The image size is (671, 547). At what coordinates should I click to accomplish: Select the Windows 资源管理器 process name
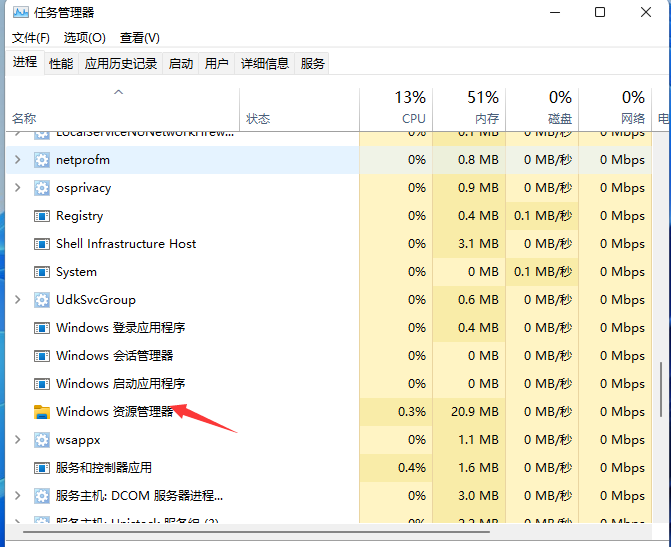click(x=114, y=412)
